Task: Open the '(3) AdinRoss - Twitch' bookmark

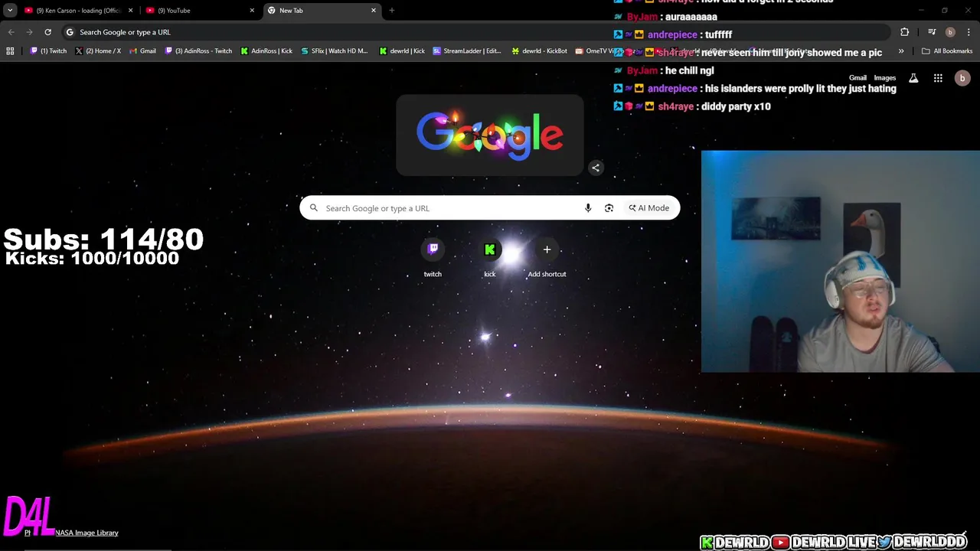Action: point(198,51)
